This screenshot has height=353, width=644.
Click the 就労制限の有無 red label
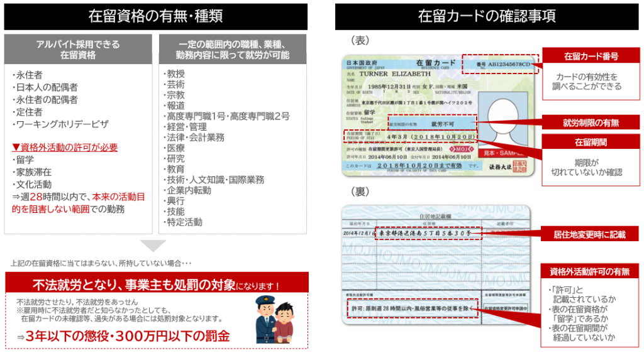point(591,122)
